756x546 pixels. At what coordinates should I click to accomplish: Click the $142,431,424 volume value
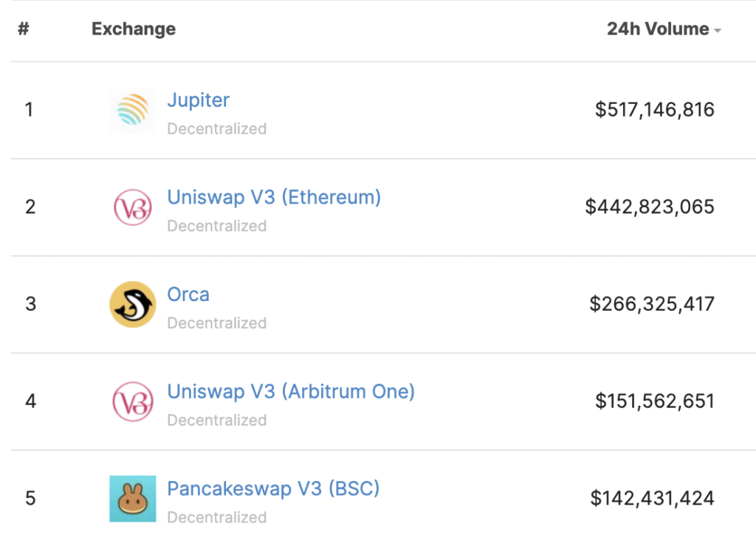[x=653, y=499]
